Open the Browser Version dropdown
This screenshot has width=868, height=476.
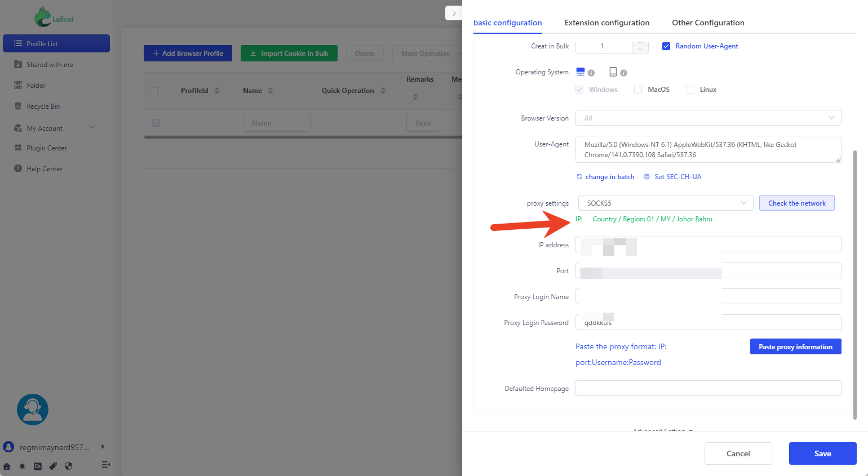(708, 118)
